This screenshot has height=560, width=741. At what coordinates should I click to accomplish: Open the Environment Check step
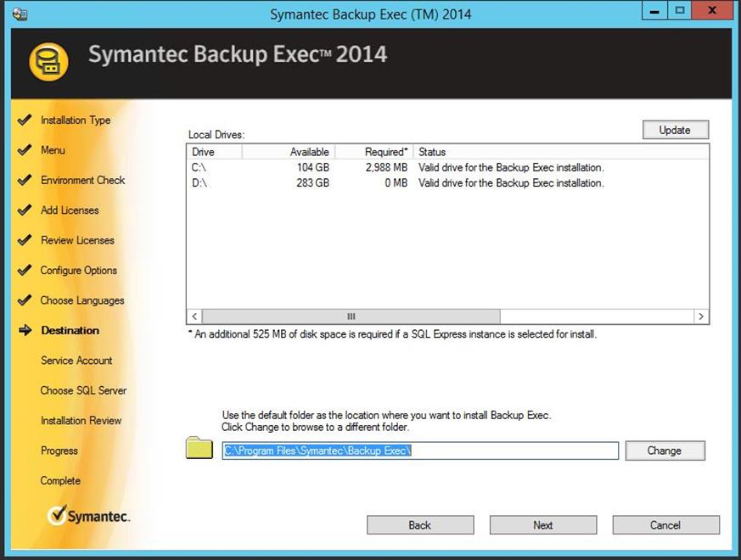[83, 181]
